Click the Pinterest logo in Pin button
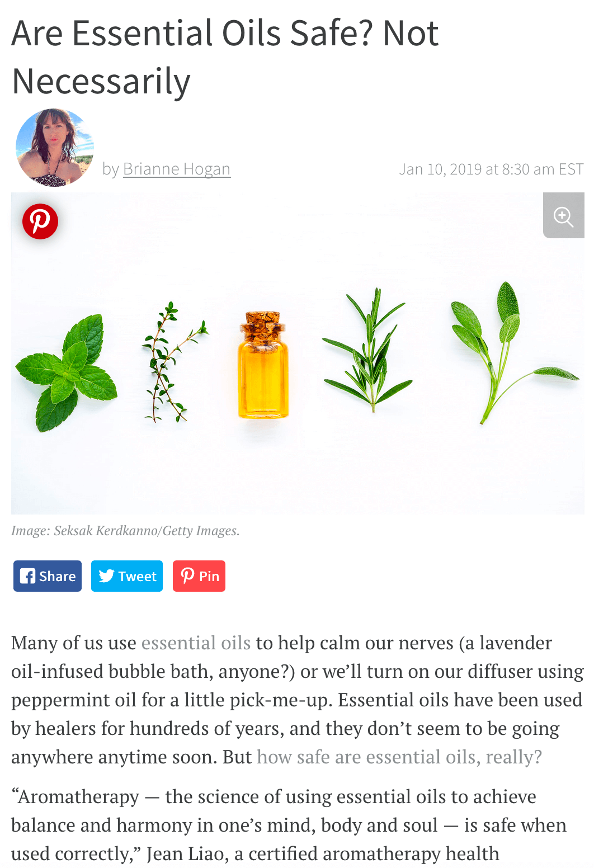 [188, 576]
